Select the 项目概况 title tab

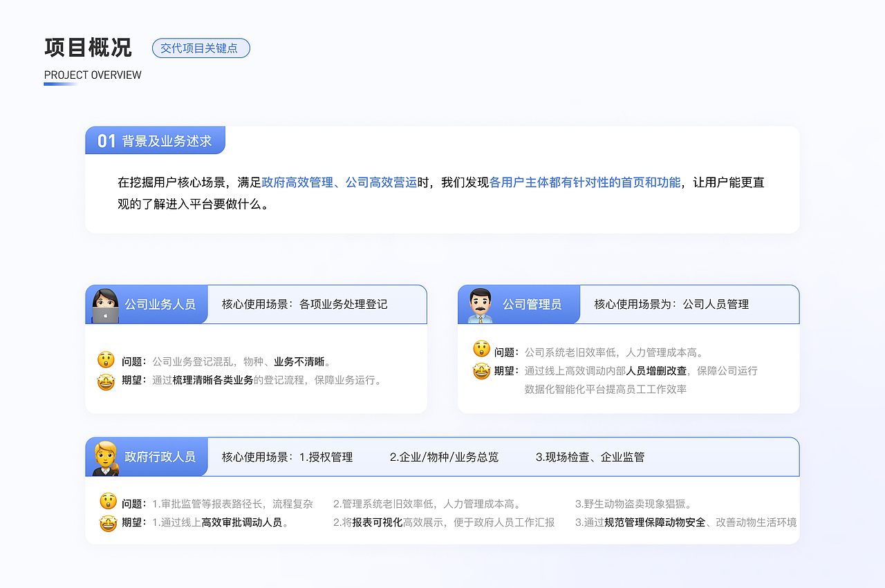point(88,47)
